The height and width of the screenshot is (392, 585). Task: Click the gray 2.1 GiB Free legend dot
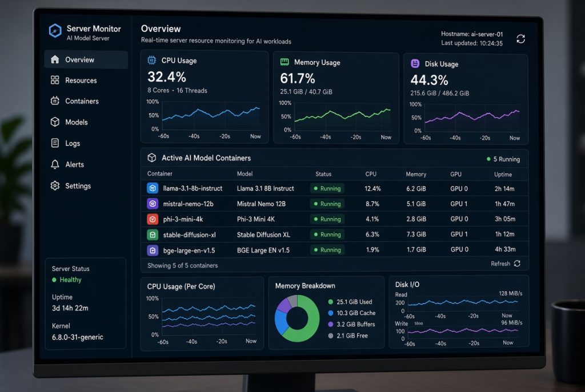point(331,336)
